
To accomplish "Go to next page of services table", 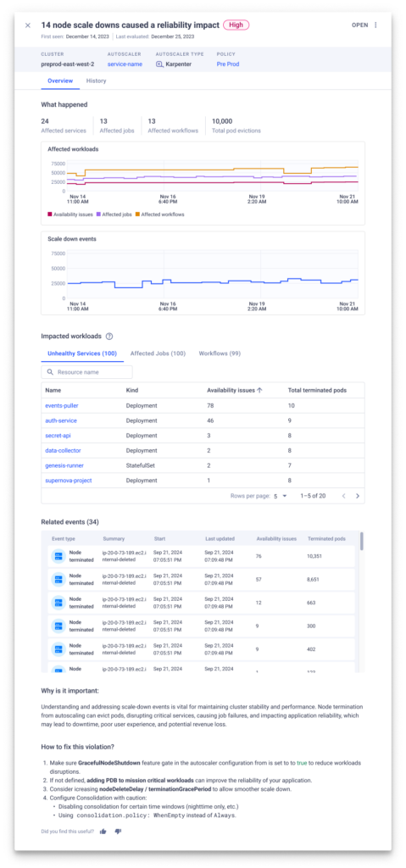I will point(357,496).
